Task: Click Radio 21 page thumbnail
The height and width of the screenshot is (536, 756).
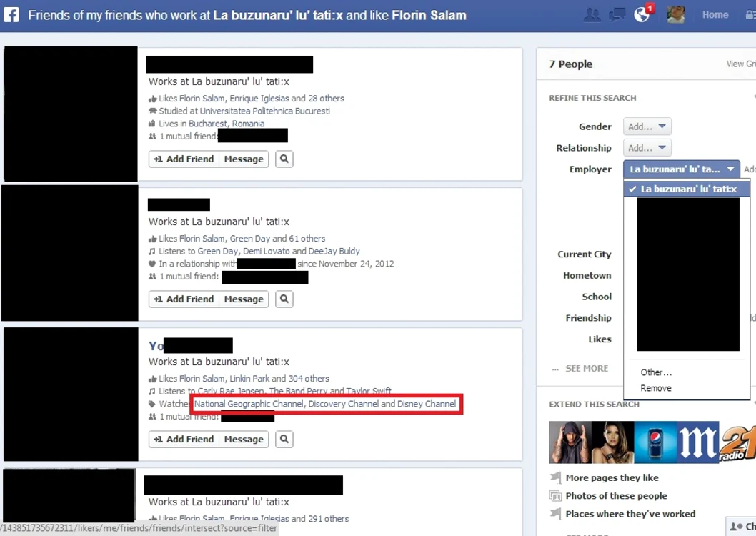Action: (x=737, y=442)
